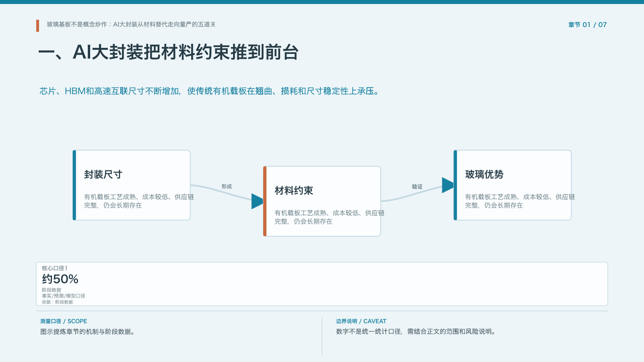Click the slide header text starting '玻璃基板不是概念炒作'
Image resolution: width=644 pixels, height=362 pixels.
(x=131, y=25)
